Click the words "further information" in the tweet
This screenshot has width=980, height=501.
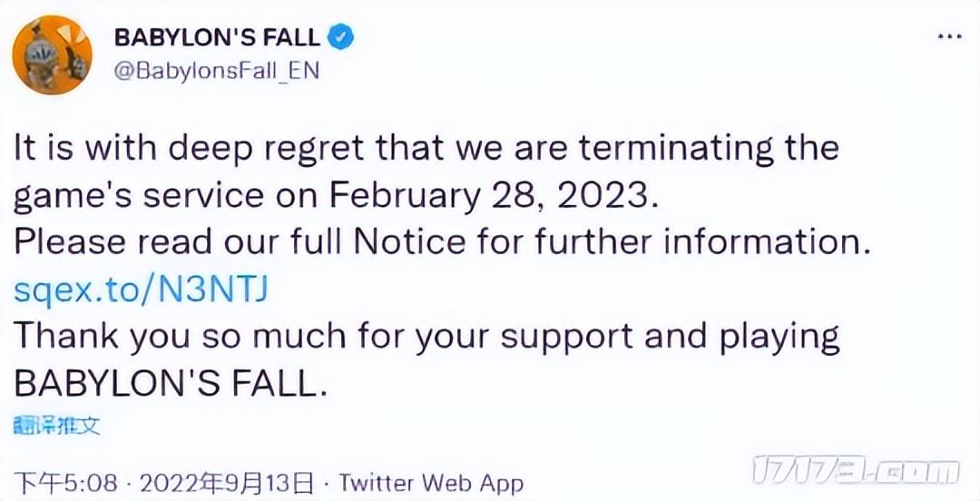[x=709, y=243]
